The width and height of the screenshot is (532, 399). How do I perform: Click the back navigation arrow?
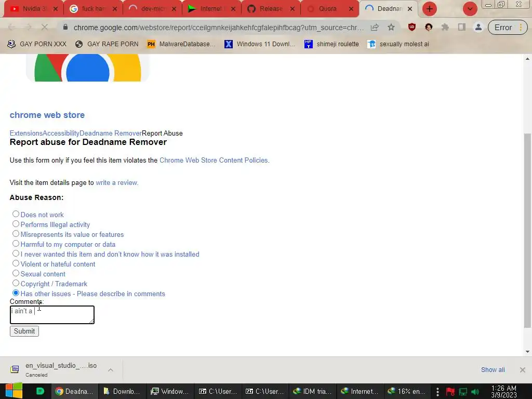[11, 28]
